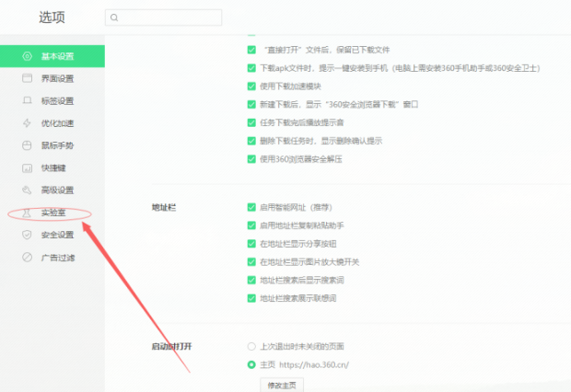Open 实验室 section
The height and width of the screenshot is (392, 571).
point(52,213)
